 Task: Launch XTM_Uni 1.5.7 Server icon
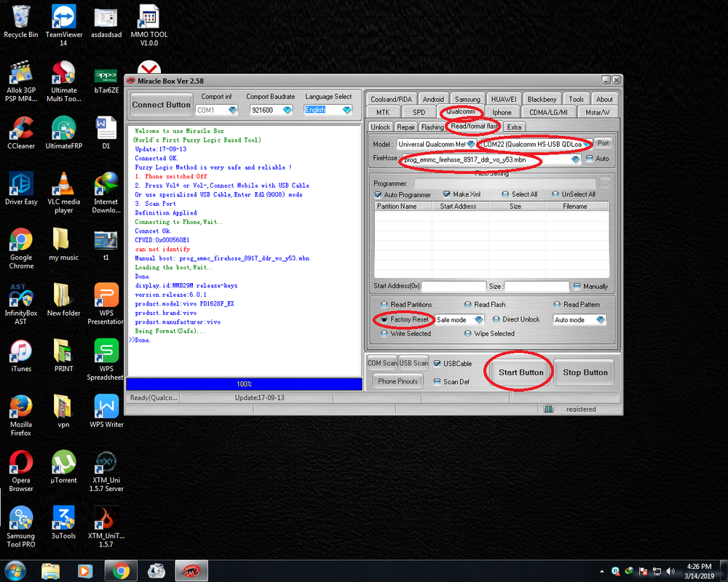click(106, 471)
